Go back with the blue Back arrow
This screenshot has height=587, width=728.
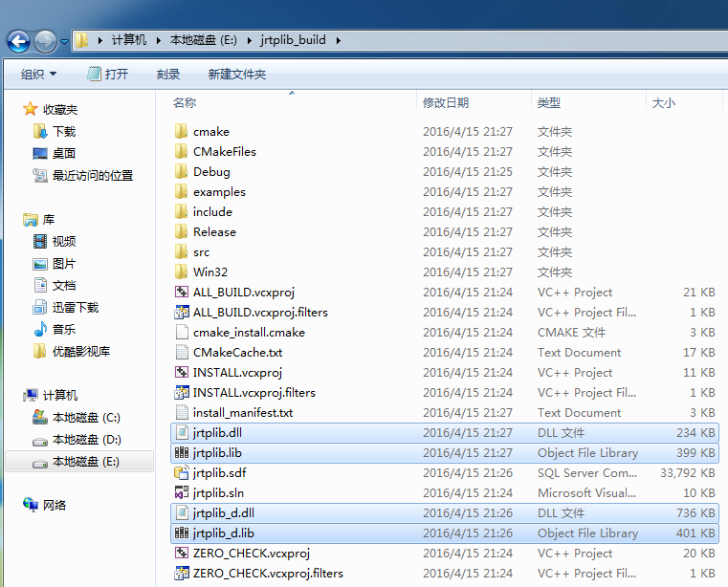pos(18,42)
